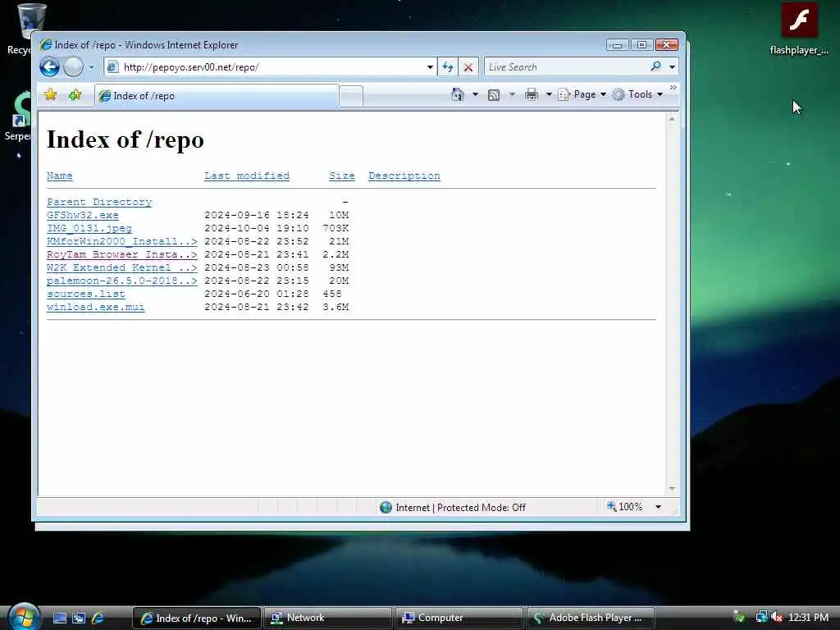Open search provider options dropdown
Viewport: 840px width, 630px height.
click(x=673, y=67)
